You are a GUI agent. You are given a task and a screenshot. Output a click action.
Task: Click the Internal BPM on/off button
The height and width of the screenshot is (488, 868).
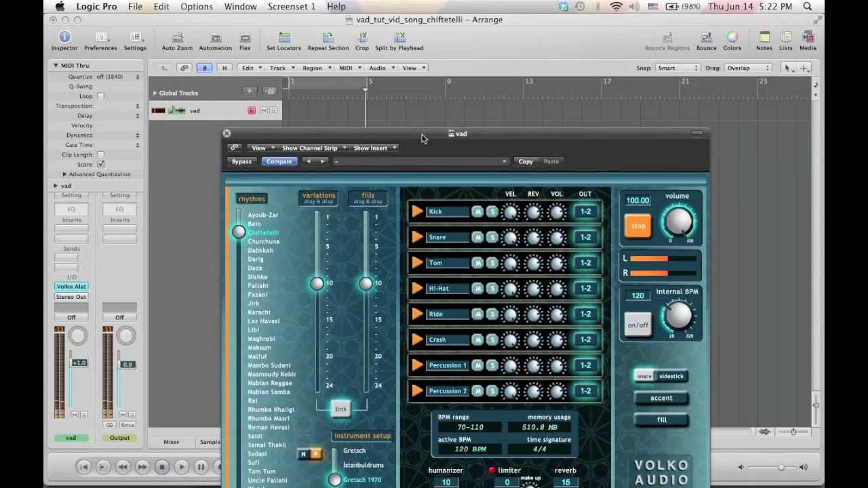(638, 325)
